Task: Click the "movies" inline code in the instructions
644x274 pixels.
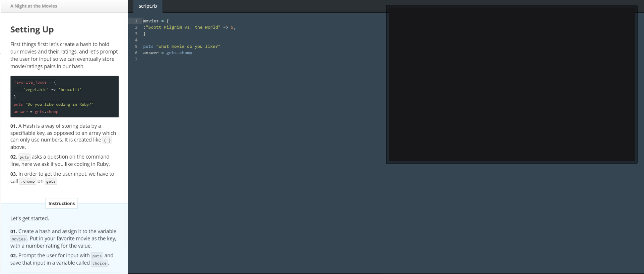Action: point(18,239)
